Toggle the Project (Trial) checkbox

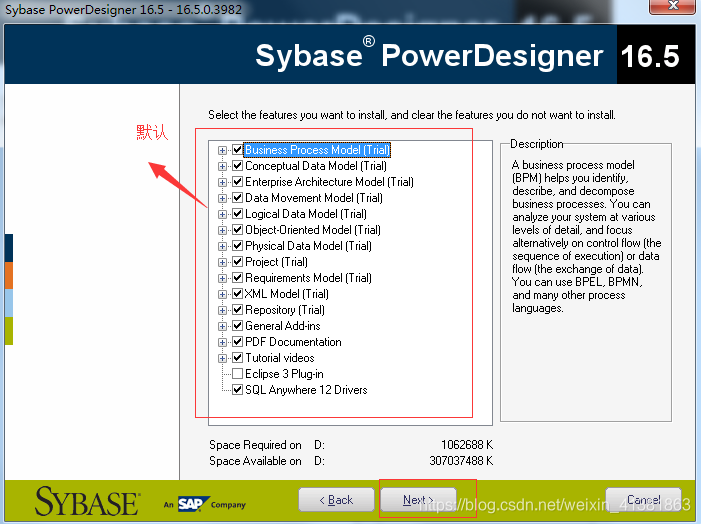point(237,262)
